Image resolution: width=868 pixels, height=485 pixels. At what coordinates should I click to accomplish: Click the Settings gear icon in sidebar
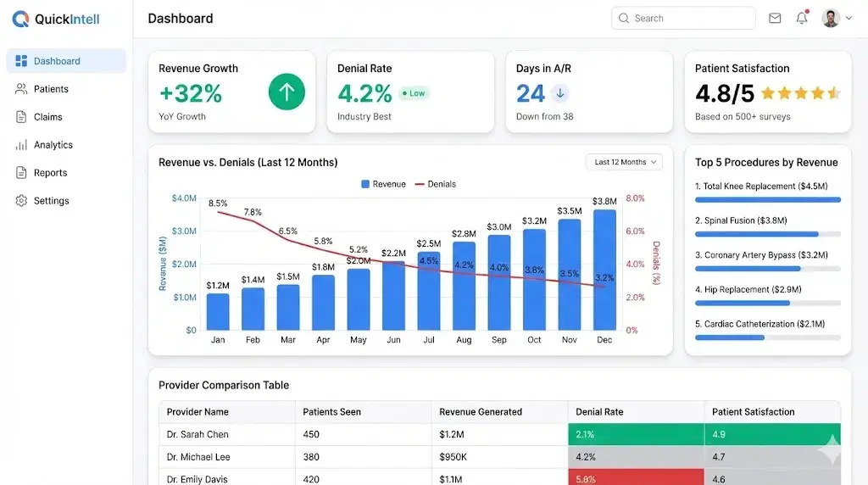(21, 200)
